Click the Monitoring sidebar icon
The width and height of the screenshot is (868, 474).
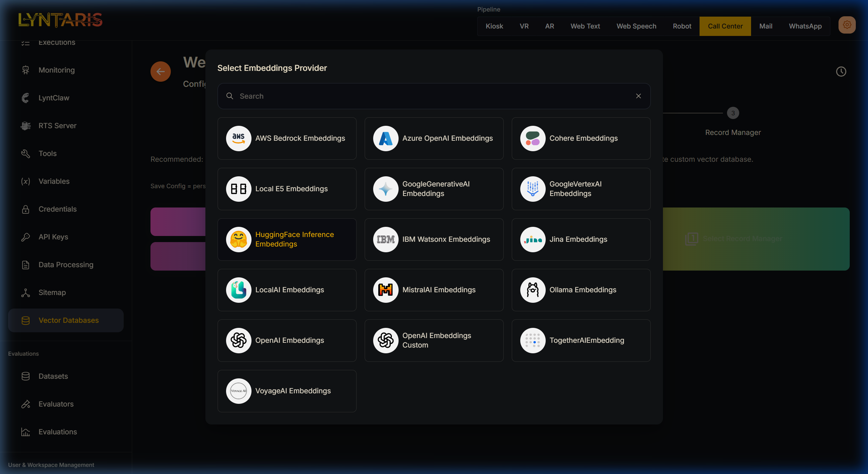pyautogui.click(x=26, y=70)
